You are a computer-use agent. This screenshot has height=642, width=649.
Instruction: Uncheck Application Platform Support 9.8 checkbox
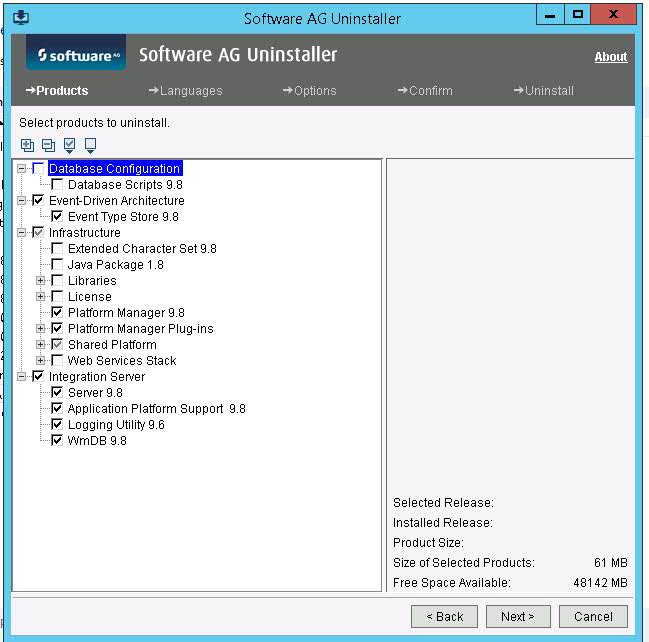(57, 409)
